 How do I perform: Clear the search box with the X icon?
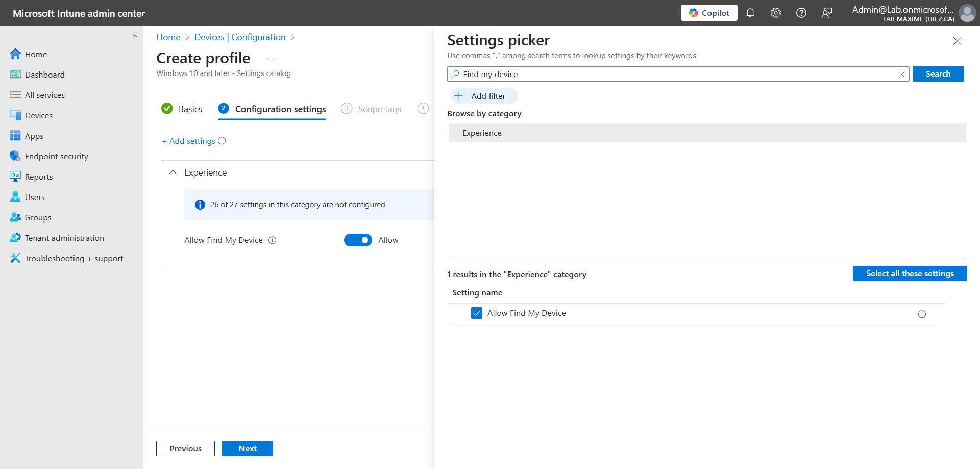(901, 75)
